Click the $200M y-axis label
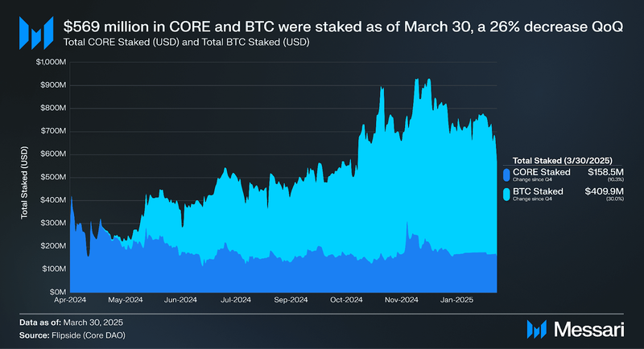The image size is (644, 349). (x=53, y=246)
